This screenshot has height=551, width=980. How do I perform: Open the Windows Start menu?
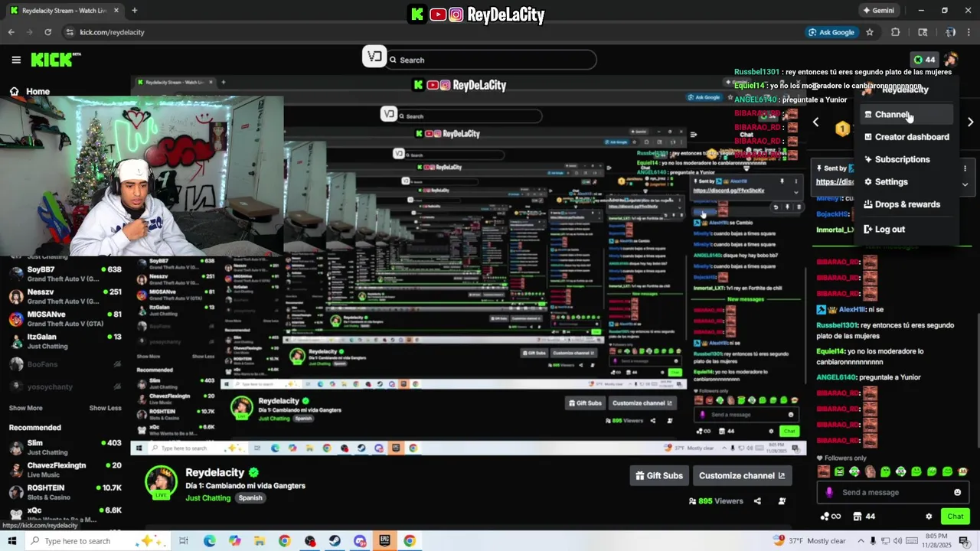(11, 541)
